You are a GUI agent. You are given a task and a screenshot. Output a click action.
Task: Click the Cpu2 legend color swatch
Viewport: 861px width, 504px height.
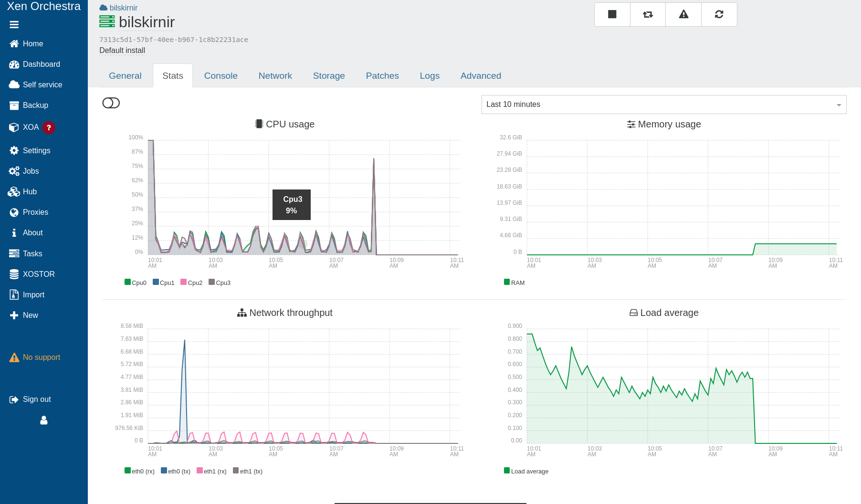(183, 282)
